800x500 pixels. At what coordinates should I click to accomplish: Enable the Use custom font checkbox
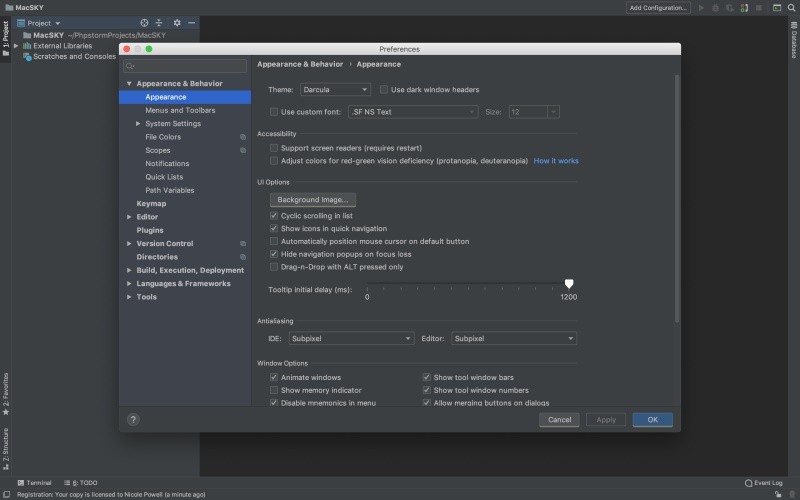(x=274, y=112)
